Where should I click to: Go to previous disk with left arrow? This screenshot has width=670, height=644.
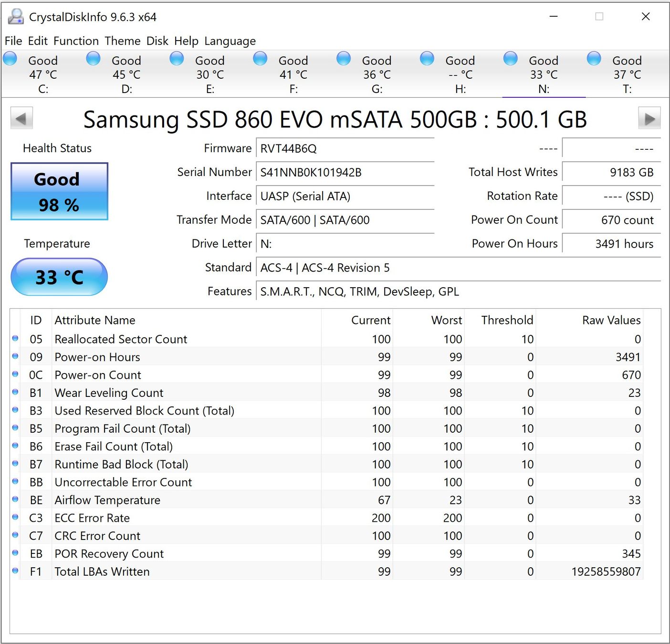(x=21, y=118)
